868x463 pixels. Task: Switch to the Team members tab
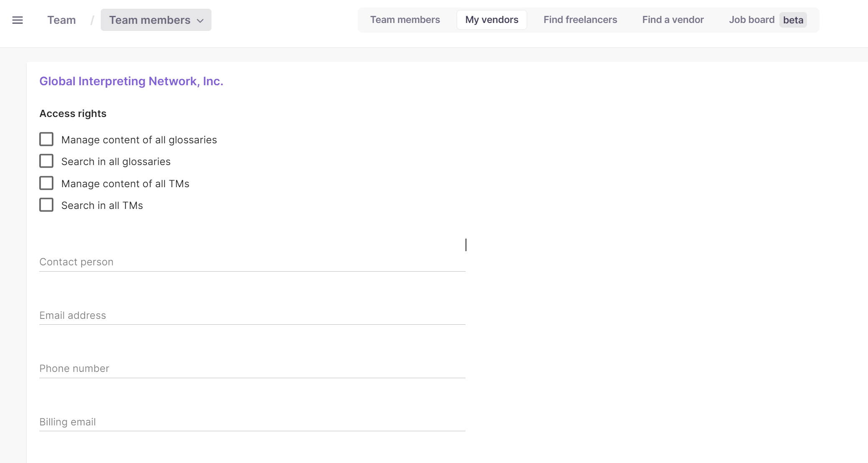[x=405, y=20]
